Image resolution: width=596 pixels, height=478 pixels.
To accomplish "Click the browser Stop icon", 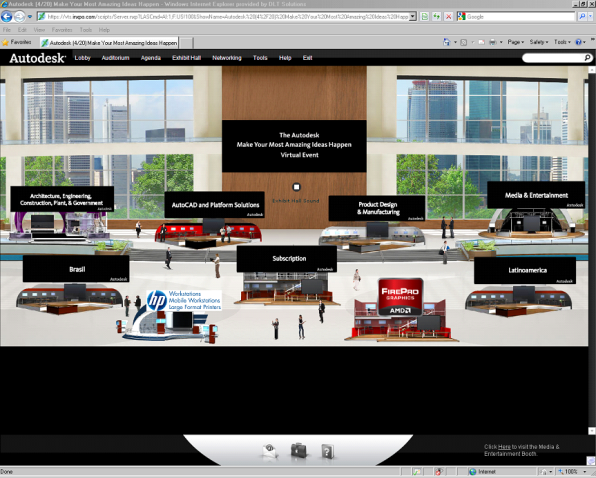I will 449,16.
